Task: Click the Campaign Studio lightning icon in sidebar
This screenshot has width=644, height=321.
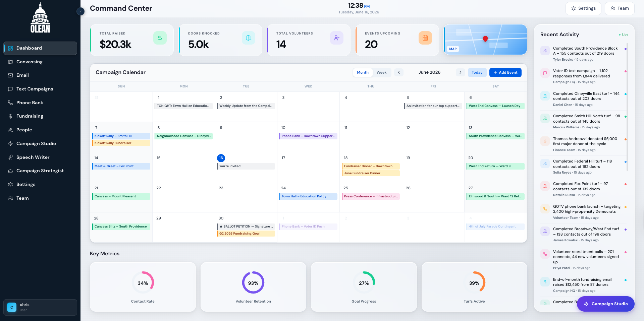Action: point(10,144)
